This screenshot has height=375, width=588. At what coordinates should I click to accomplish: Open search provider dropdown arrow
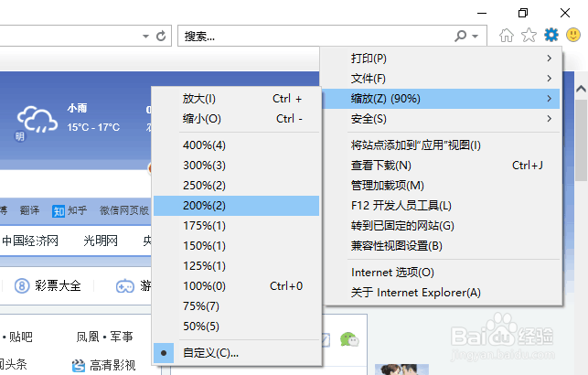pyautogui.click(x=476, y=37)
